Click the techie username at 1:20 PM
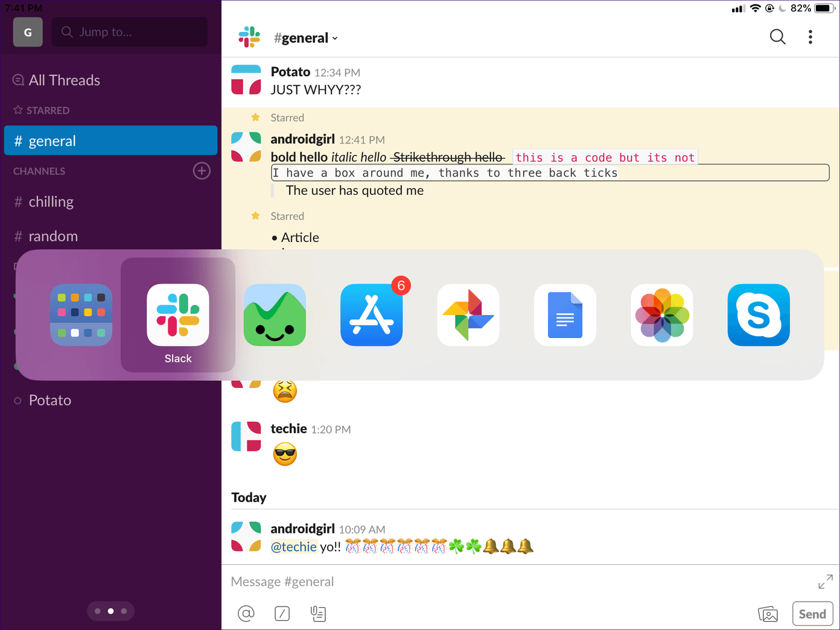This screenshot has width=840, height=630. 288,428
